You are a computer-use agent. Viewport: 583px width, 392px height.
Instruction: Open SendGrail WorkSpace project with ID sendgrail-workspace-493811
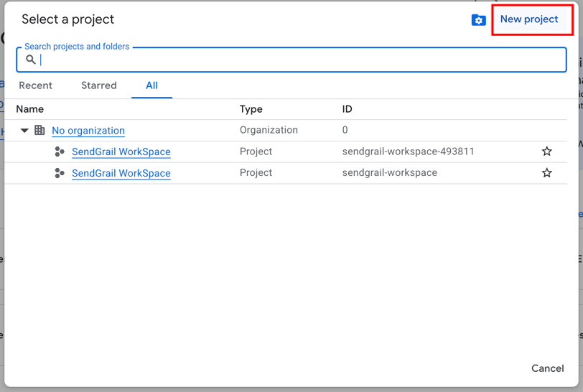point(121,151)
